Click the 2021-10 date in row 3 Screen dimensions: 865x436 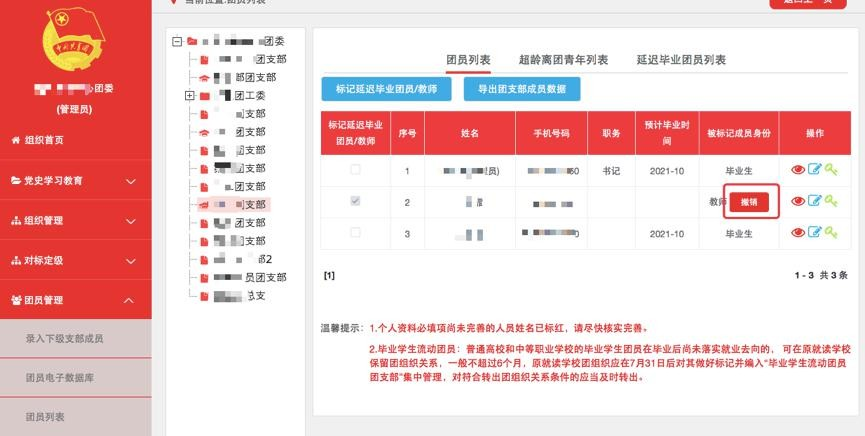(x=666, y=234)
